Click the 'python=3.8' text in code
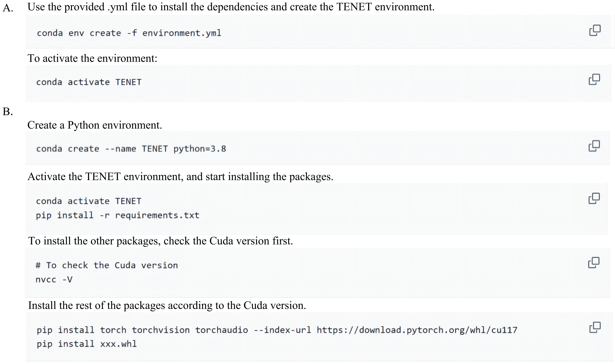The height and width of the screenshot is (364, 615). (x=200, y=149)
